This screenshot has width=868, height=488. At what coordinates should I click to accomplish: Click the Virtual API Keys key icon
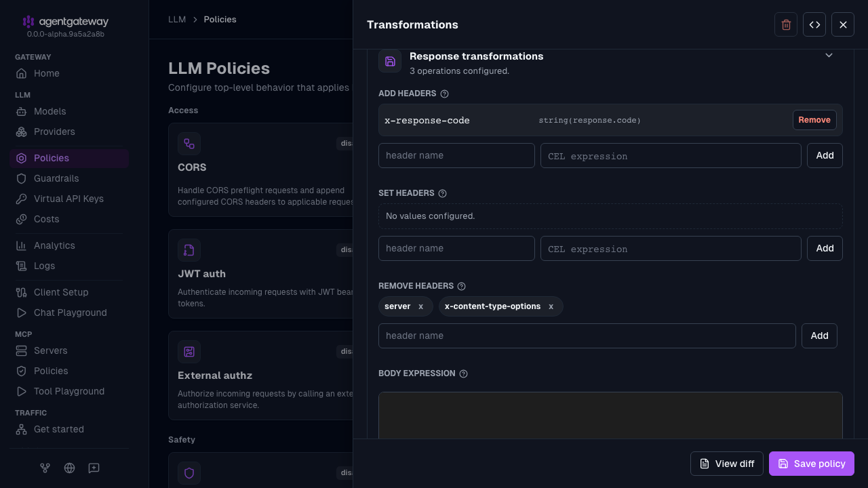(21, 199)
